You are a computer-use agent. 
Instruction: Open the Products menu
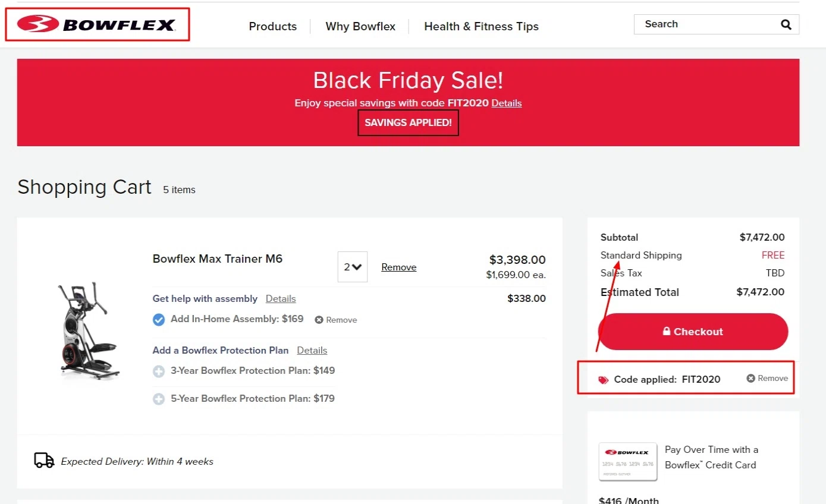(273, 27)
